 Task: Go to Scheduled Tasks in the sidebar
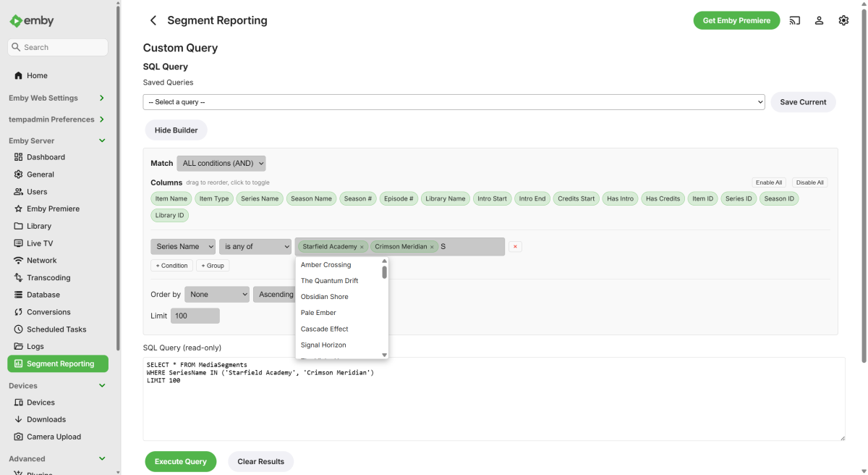[56, 329]
